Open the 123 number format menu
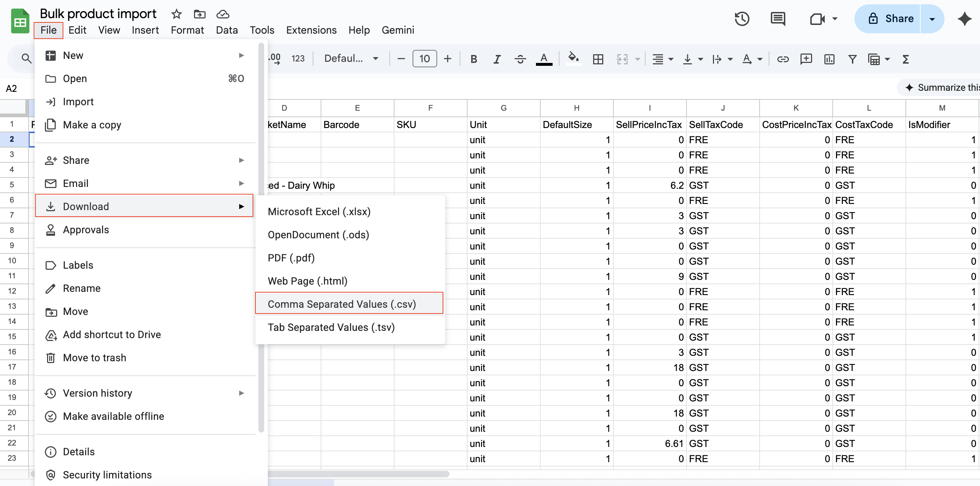This screenshot has height=486, width=980. click(x=298, y=59)
